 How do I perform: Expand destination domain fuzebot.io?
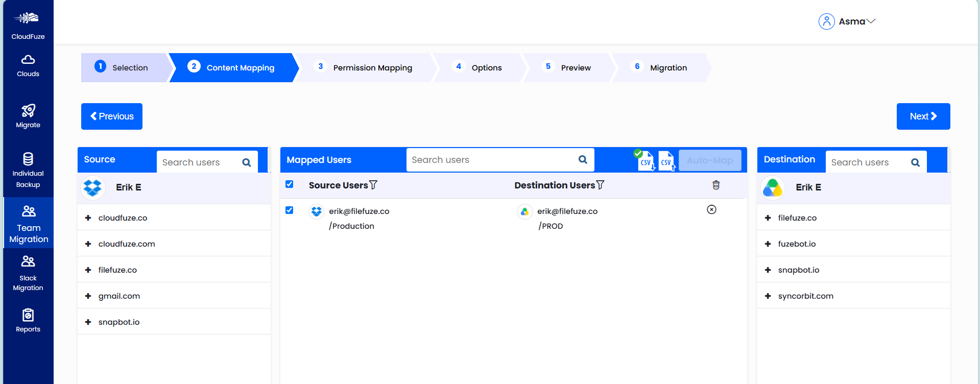(x=768, y=244)
